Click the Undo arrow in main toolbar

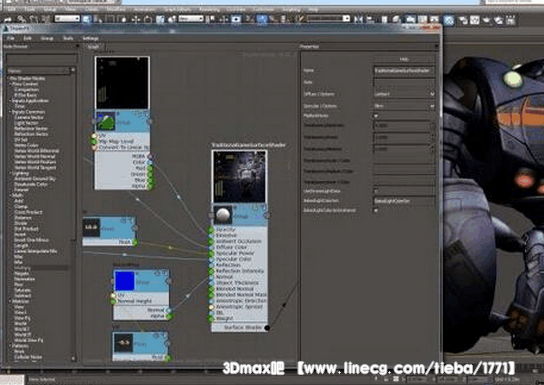click(x=8, y=19)
